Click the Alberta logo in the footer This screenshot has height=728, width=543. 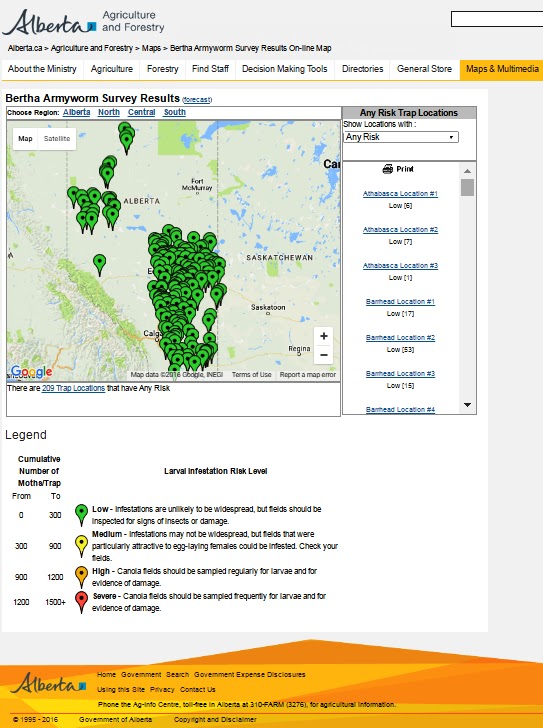[x=48, y=683]
